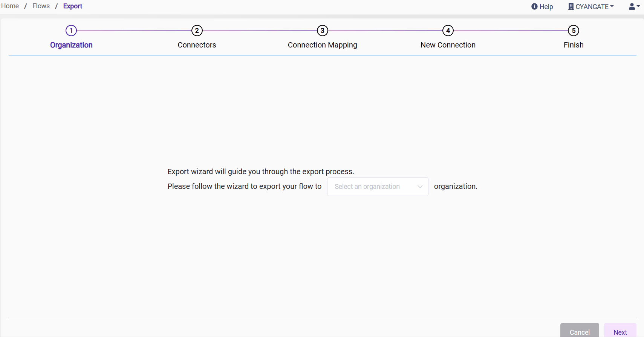Viewport: 644px width, 337px height.
Task: Click step 5 Finish circle icon
Action: coord(573,31)
